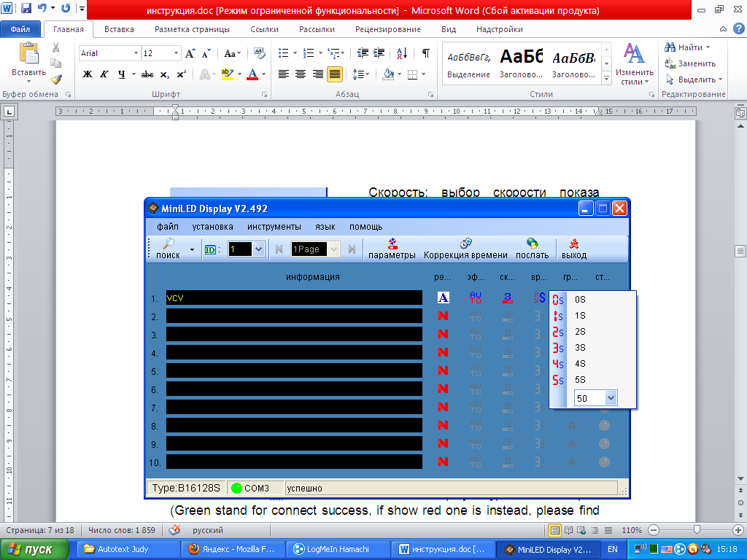Increase paragraph indent
The width and height of the screenshot is (747, 560).
[x=379, y=52]
